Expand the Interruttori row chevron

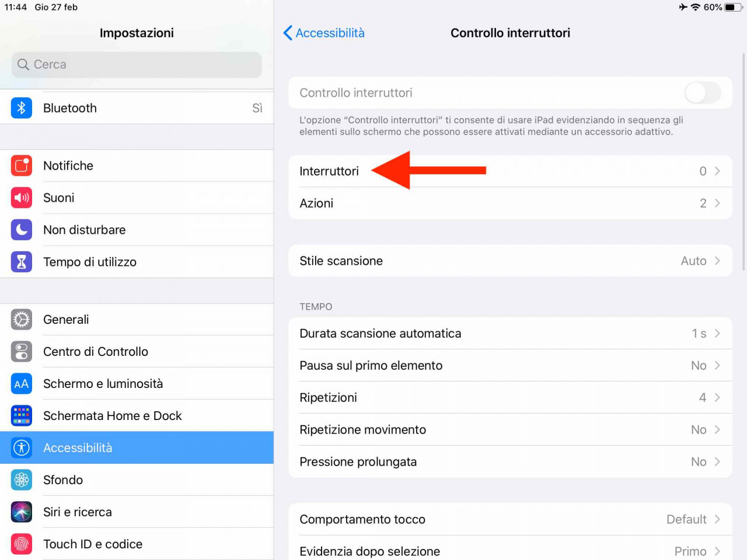(717, 171)
